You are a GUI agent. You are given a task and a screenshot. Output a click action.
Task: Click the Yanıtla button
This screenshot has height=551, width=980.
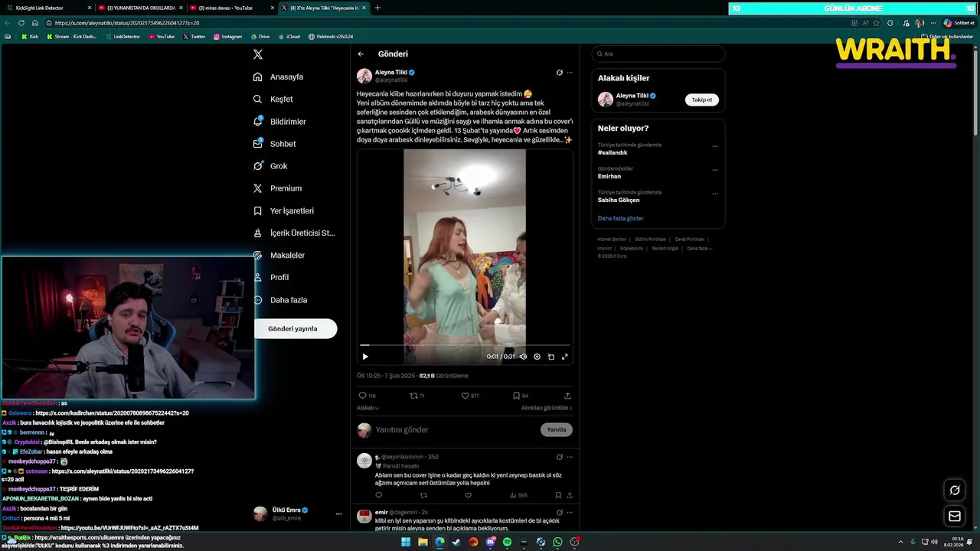pos(557,430)
